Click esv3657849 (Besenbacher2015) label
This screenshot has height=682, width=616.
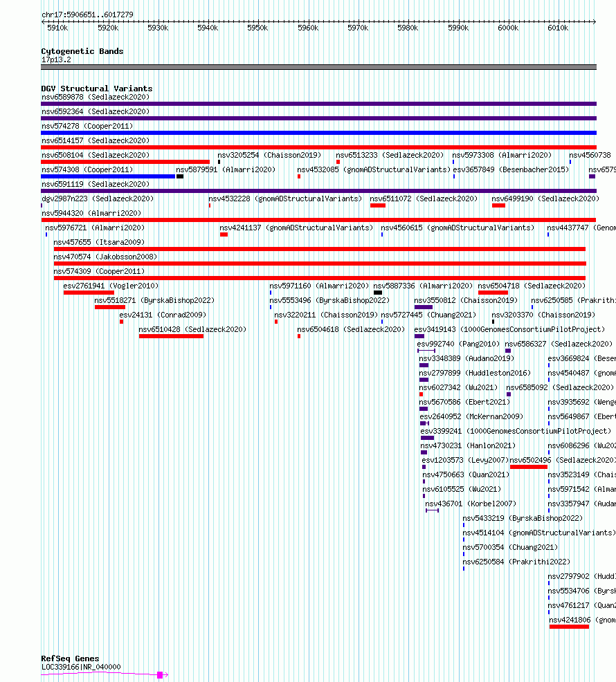(x=511, y=169)
